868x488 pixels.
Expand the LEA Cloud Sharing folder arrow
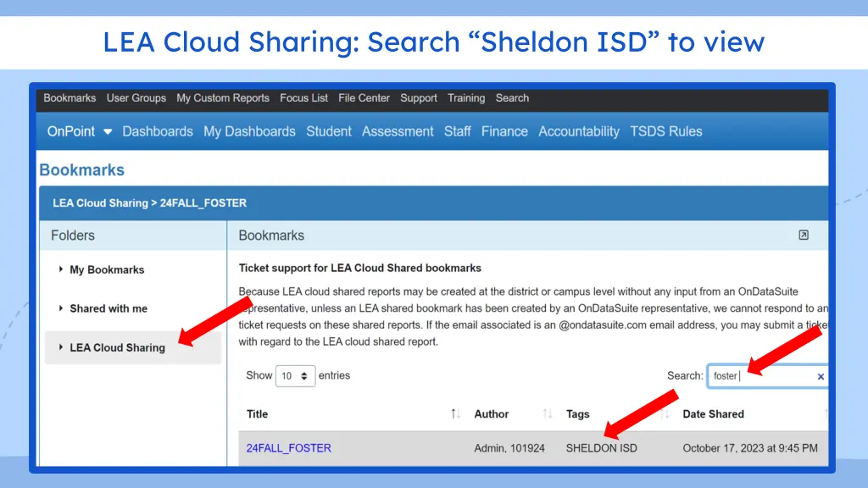[x=61, y=347]
